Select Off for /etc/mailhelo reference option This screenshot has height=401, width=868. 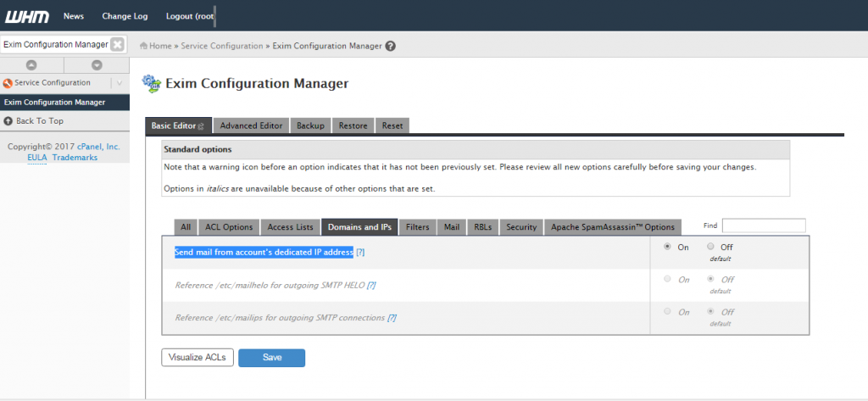[711, 279]
